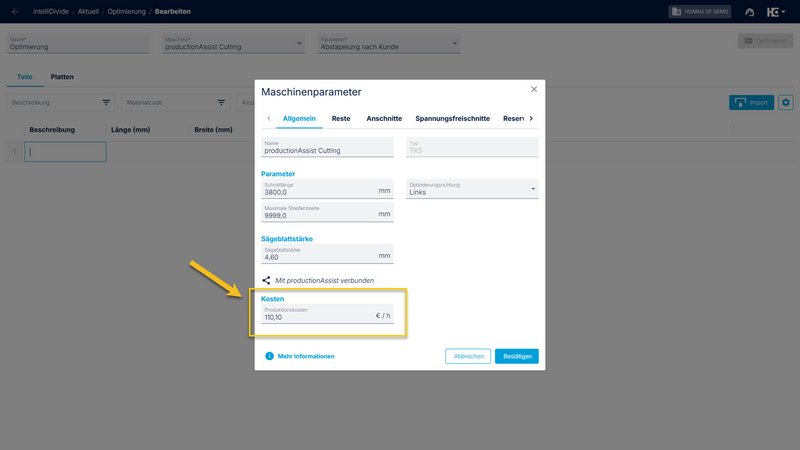Click the productionAssist share link icon
800x450 pixels.
click(x=266, y=280)
